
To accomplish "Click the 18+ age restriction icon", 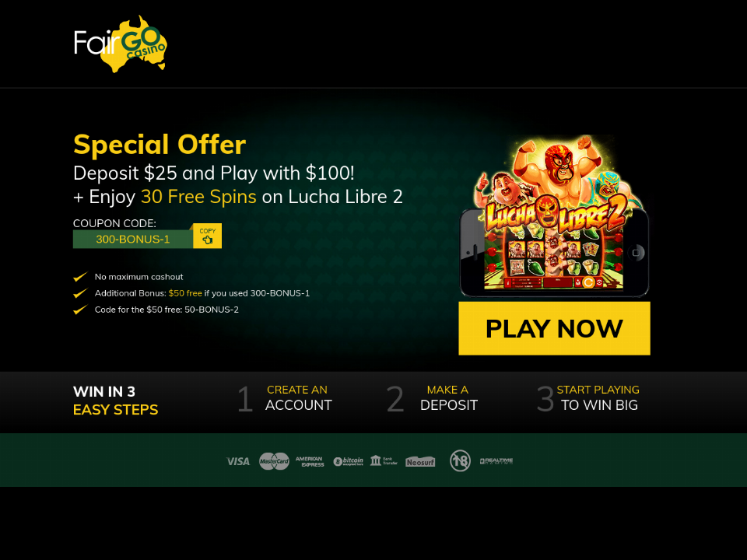I will point(460,460).
